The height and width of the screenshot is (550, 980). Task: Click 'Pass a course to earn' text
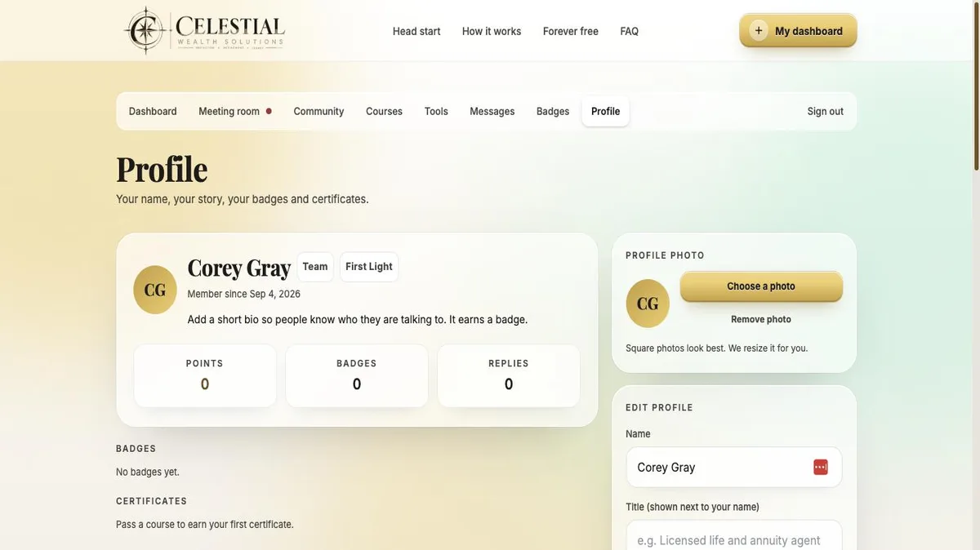[x=205, y=524]
